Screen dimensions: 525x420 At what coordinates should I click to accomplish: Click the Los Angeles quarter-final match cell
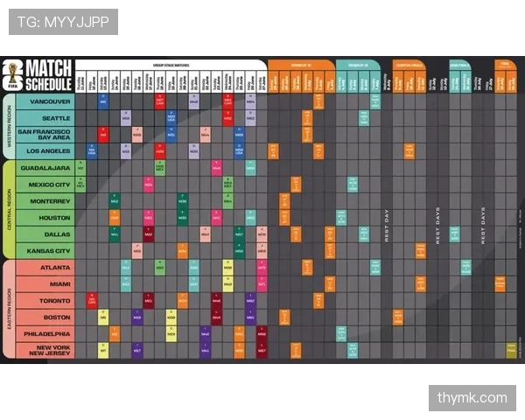409,151
